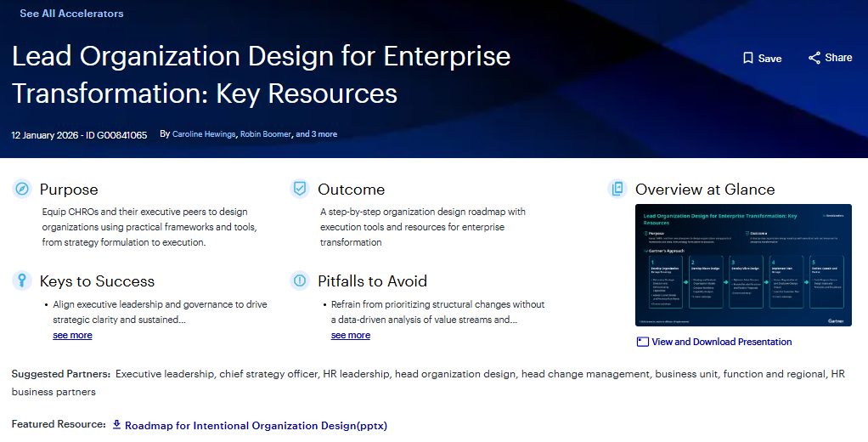Screen dimensions: 868x442
Task: Click the Purpose compass icon
Action: coord(23,189)
